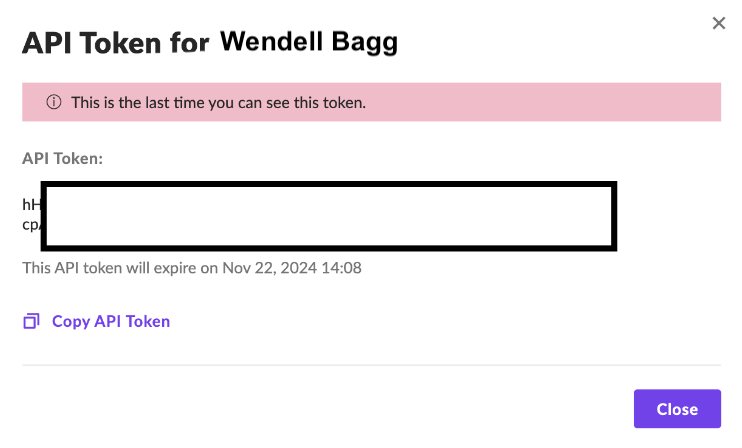742x448 pixels.
Task: Click the info icon in the pink banner
Action: pyautogui.click(x=54, y=103)
